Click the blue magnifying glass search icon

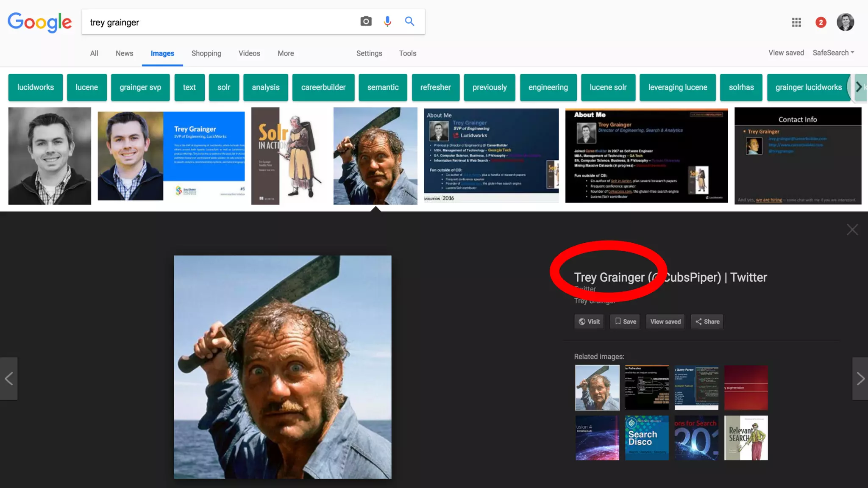409,22
